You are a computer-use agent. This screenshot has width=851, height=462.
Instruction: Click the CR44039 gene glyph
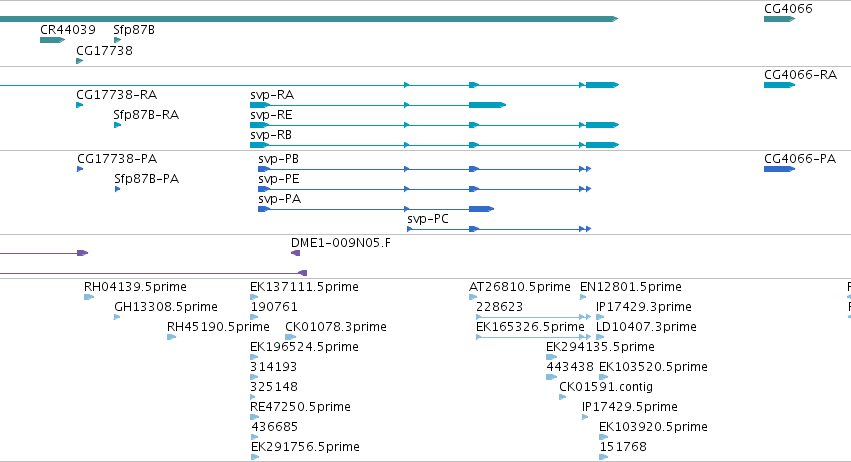tap(52, 40)
